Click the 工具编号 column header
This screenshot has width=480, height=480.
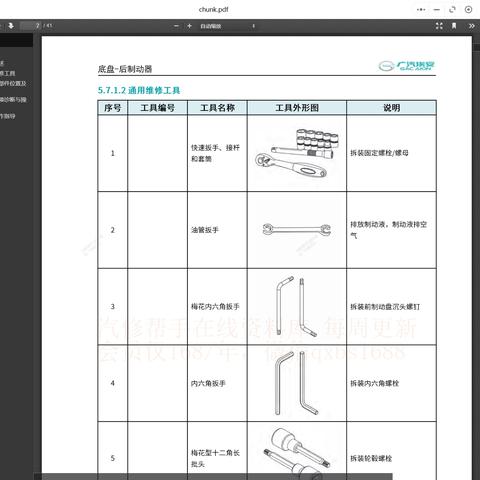tap(157, 108)
